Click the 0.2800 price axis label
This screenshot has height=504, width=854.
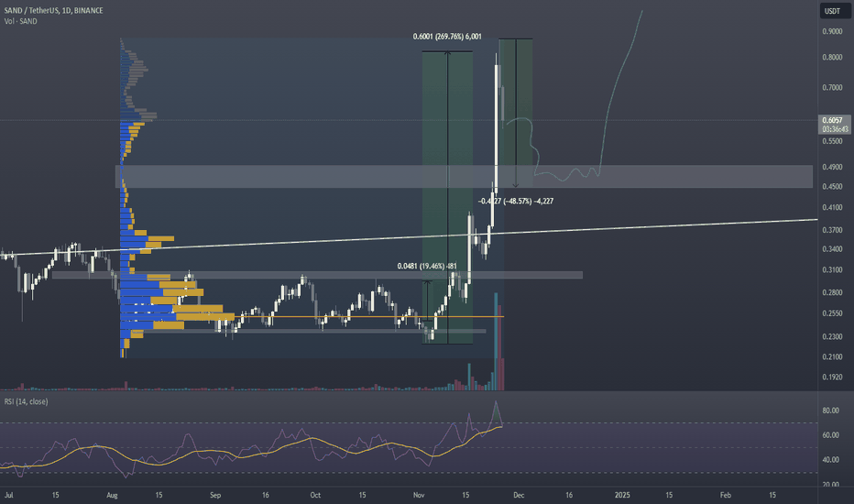tap(832, 292)
